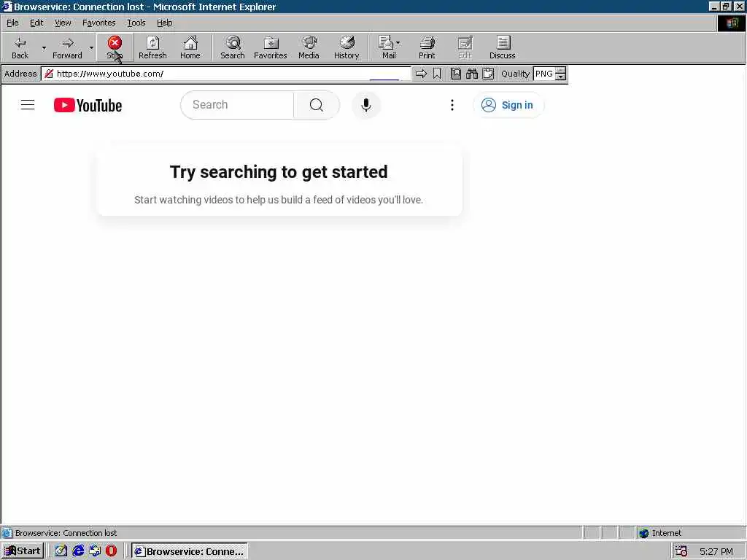This screenshot has height=560, width=747.
Task: Click the YouTube Sign in button
Action: click(508, 105)
